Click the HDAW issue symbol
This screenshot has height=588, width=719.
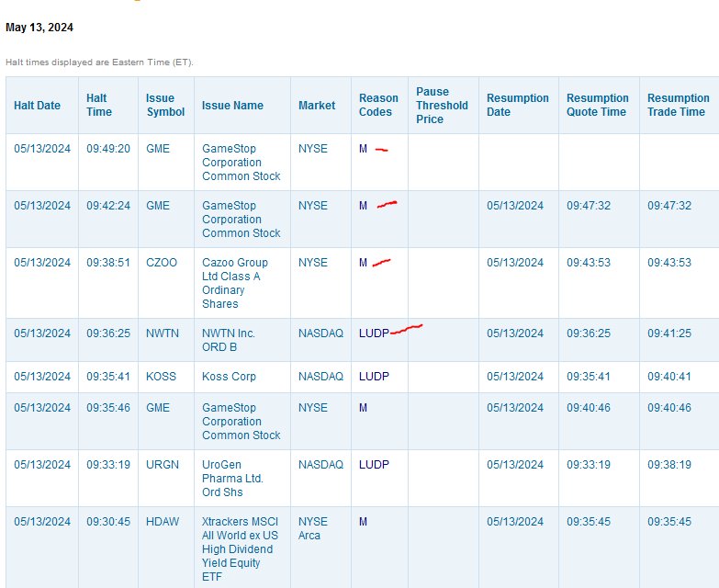coord(163,522)
